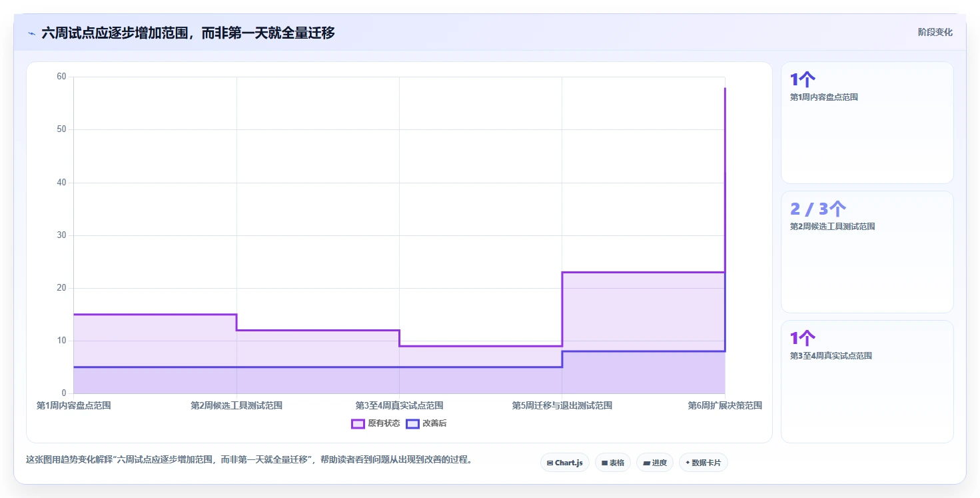Screen dimensions: 980x498
Task: Click the y-axis value 50
Action: [61, 129]
